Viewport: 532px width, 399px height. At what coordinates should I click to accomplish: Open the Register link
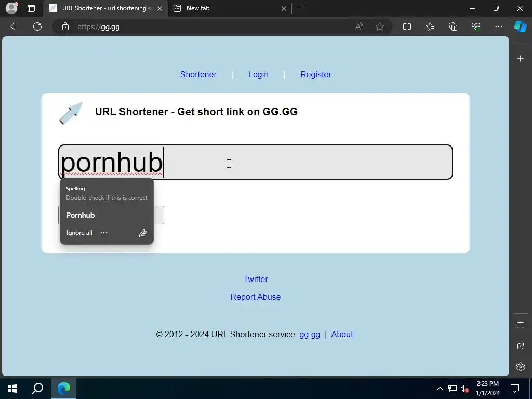pyautogui.click(x=315, y=75)
